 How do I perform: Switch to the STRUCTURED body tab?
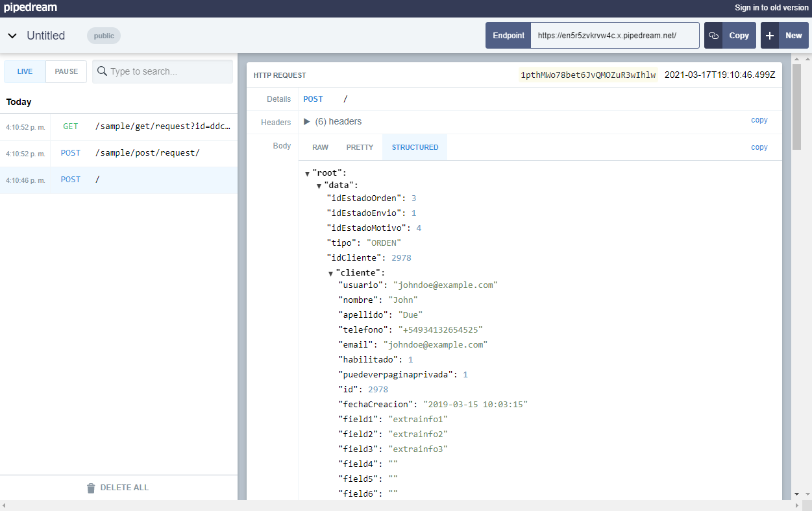[x=415, y=147]
